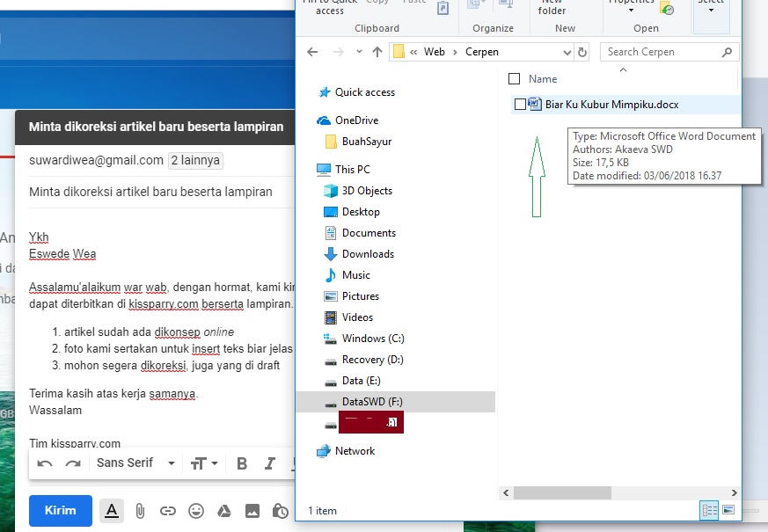This screenshot has width=768, height=532.
Task: Open the Sans Serif font dropdown
Action: [x=135, y=463]
